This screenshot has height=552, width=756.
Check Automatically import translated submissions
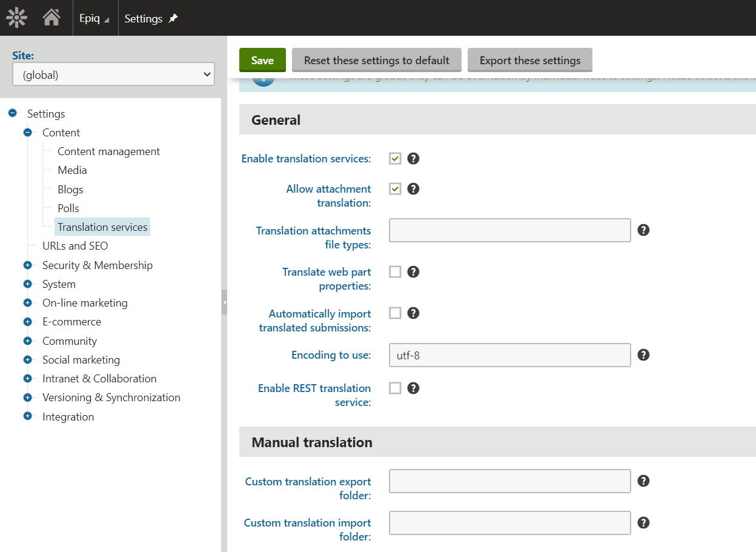pyautogui.click(x=395, y=313)
